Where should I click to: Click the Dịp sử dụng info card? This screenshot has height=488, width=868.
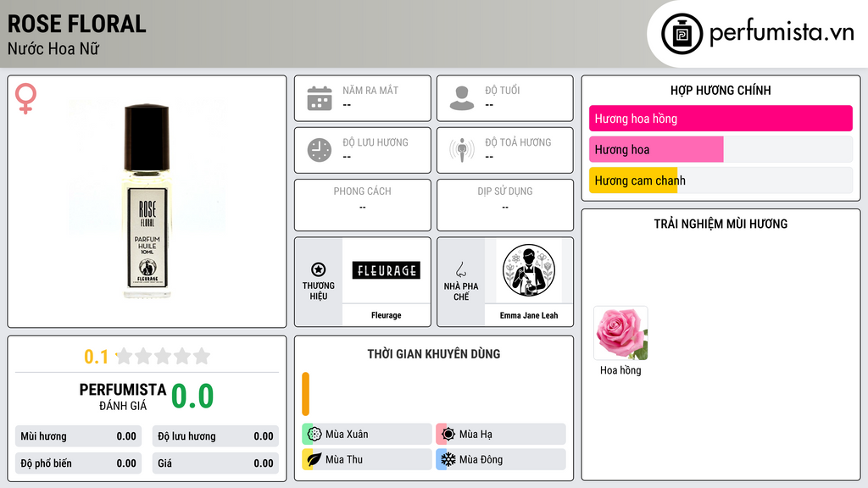(x=505, y=205)
